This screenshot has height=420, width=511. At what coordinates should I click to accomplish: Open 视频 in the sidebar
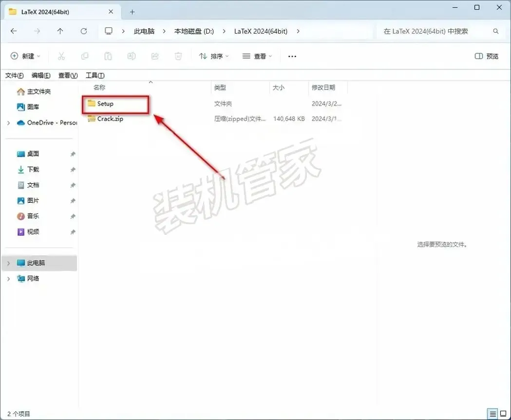click(x=28, y=231)
